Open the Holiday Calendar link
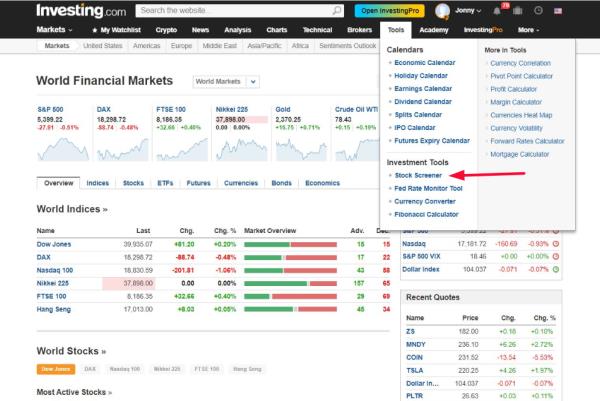The image size is (600, 401). [x=421, y=75]
